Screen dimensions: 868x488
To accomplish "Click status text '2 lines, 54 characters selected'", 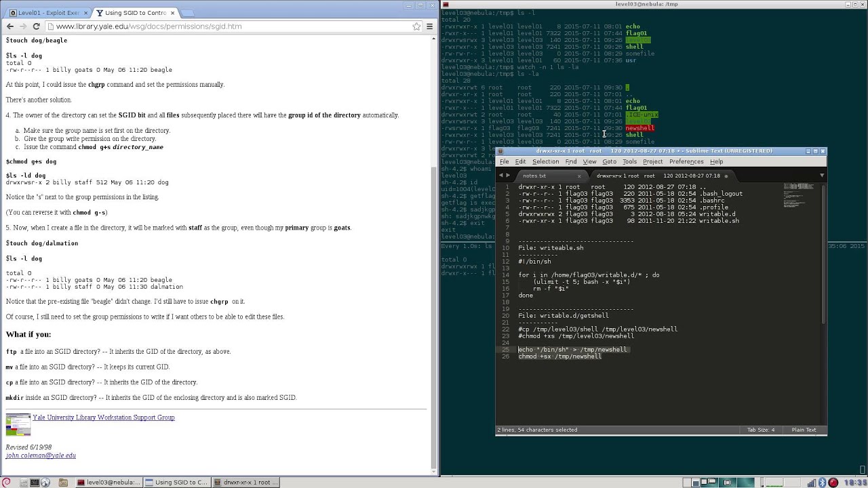I will (537, 430).
